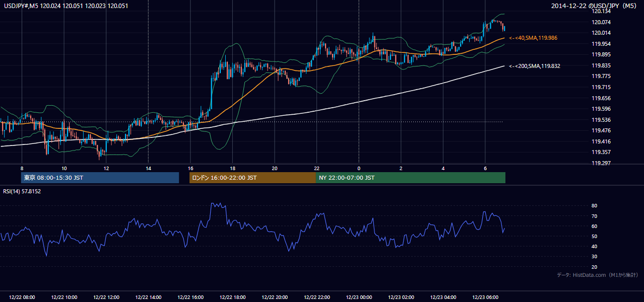Click the 12/23 00:00 date label
This screenshot has height=302, width=644.
tap(359, 297)
